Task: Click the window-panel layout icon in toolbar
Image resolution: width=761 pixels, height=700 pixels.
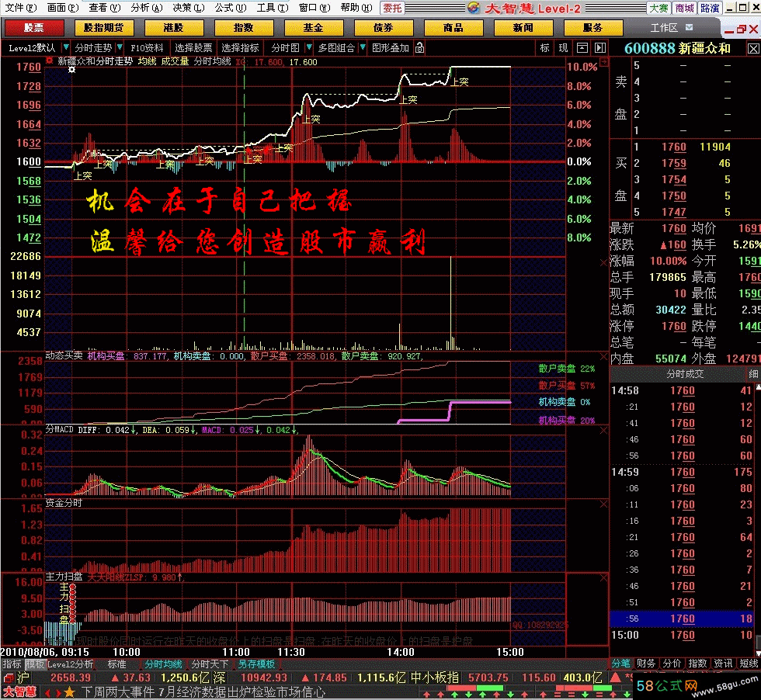Action: pyautogui.click(x=582, y=47)
